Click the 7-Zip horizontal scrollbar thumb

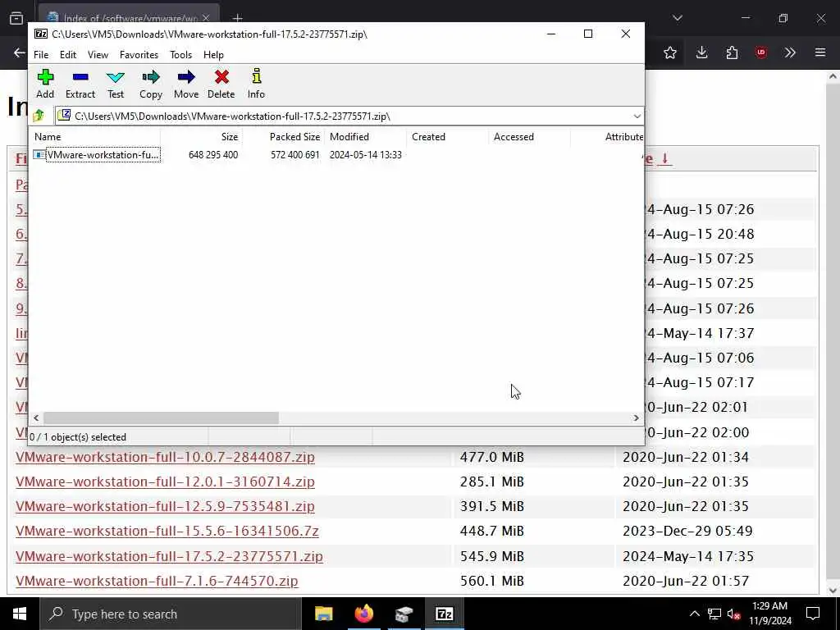[161, 418]
